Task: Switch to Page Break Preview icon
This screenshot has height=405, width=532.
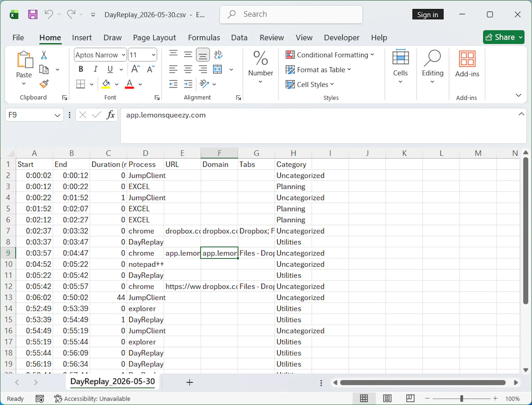Action: (x=410, y=398)
